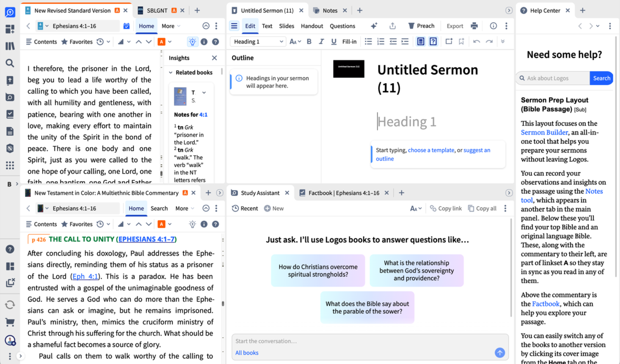Toggle the Insights lightbulb in NRSV panel

192,42
